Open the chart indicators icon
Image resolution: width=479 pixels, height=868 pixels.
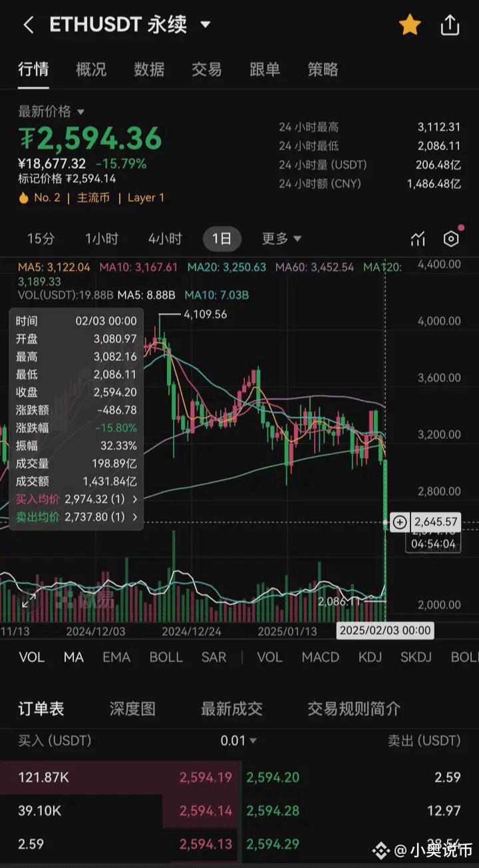tap(417, 239)
